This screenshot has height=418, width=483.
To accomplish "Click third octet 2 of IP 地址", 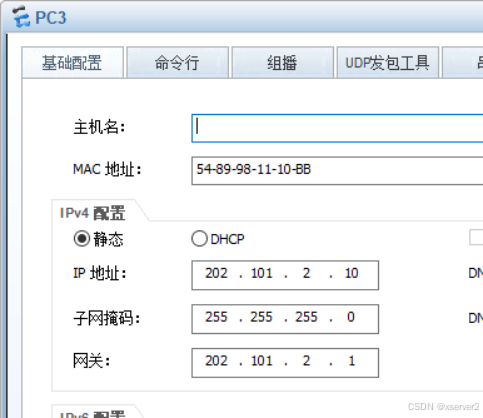I will click(x=306, y=274).
